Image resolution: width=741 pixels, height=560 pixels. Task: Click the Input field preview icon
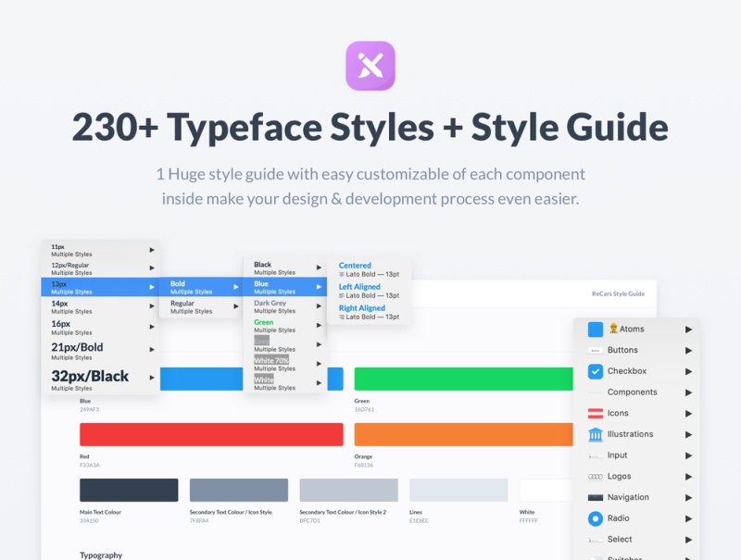pyautogui.click(x=595, y=455)
